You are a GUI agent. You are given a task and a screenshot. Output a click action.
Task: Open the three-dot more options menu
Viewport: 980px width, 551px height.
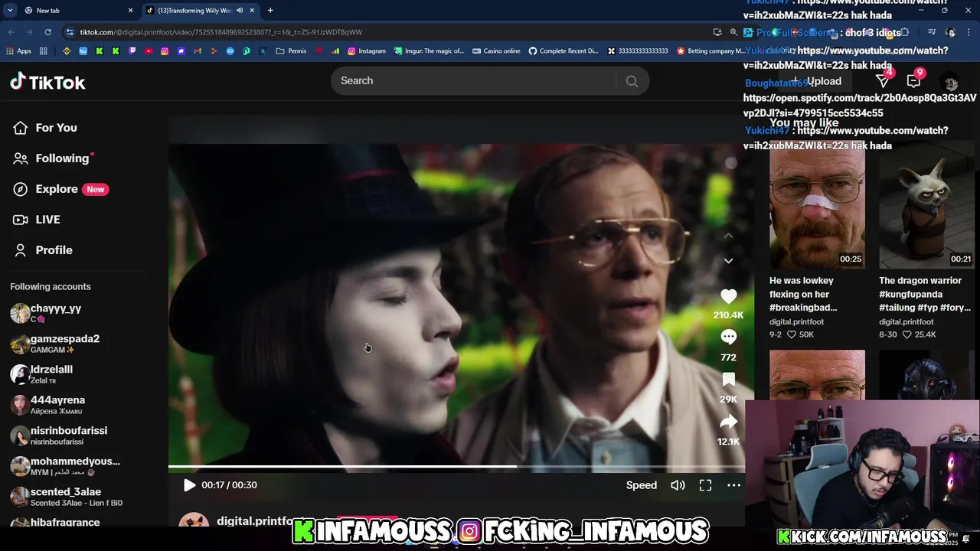point(733,485)
